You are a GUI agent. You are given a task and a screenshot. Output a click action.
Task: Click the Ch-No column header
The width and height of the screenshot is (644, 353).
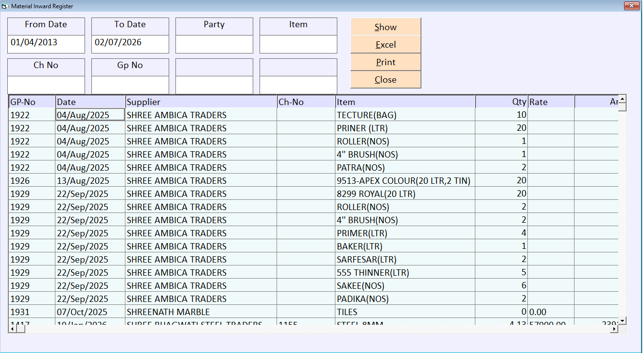(306, 102)
